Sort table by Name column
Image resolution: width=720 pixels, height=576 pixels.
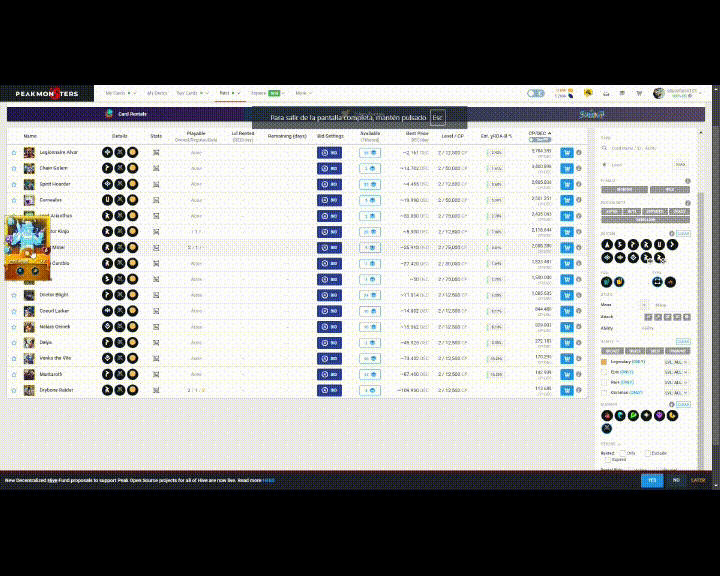pos(30,136)
